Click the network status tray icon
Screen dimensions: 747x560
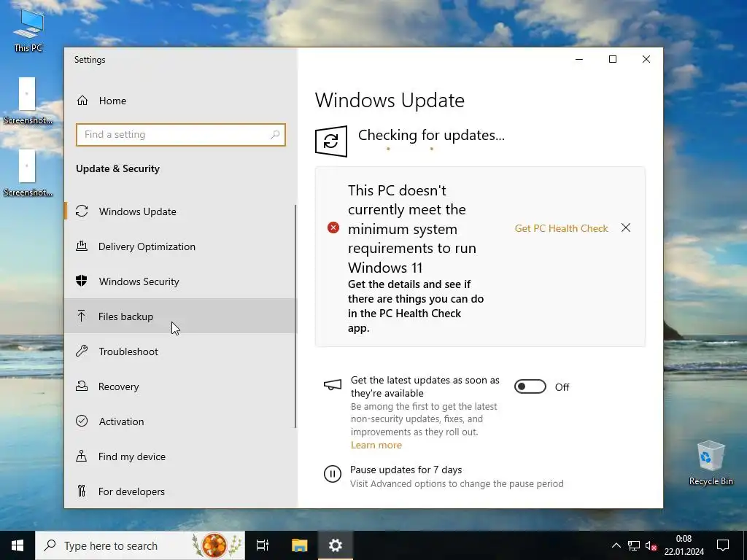(634, 545)
